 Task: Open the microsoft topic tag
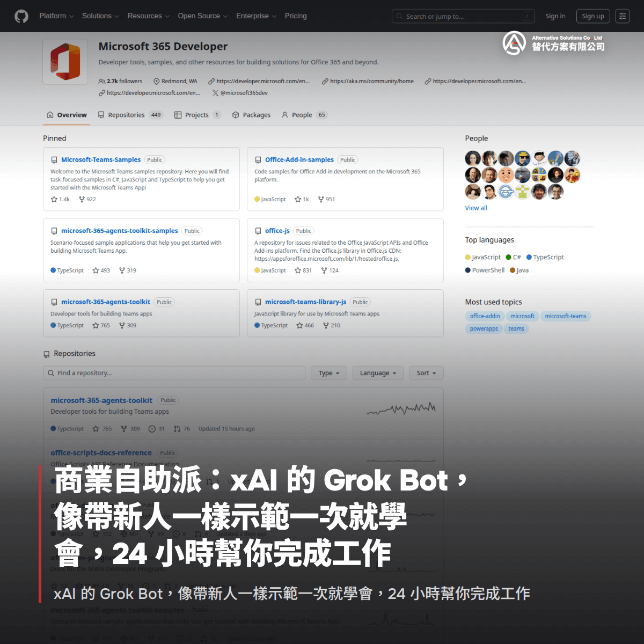pos(522,316)
